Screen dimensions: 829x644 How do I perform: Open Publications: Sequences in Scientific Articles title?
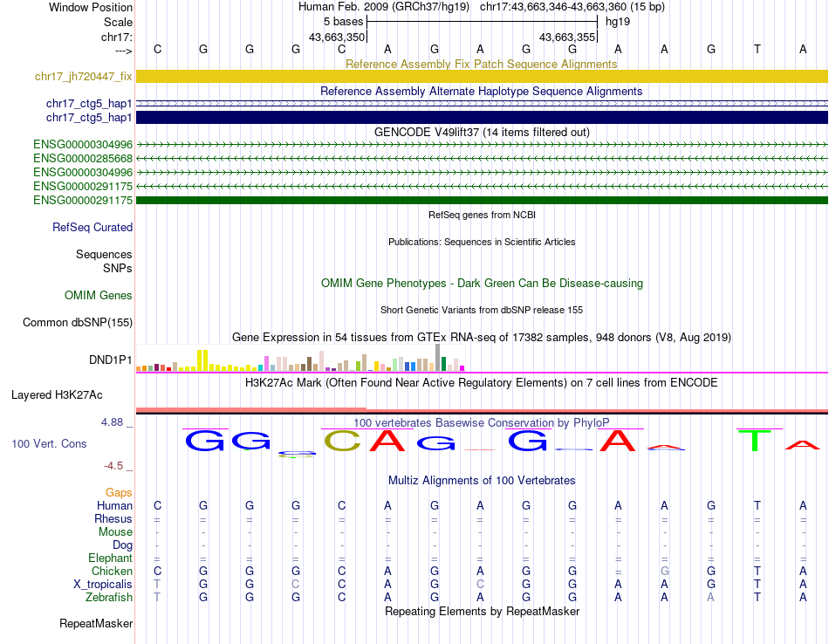482,243
